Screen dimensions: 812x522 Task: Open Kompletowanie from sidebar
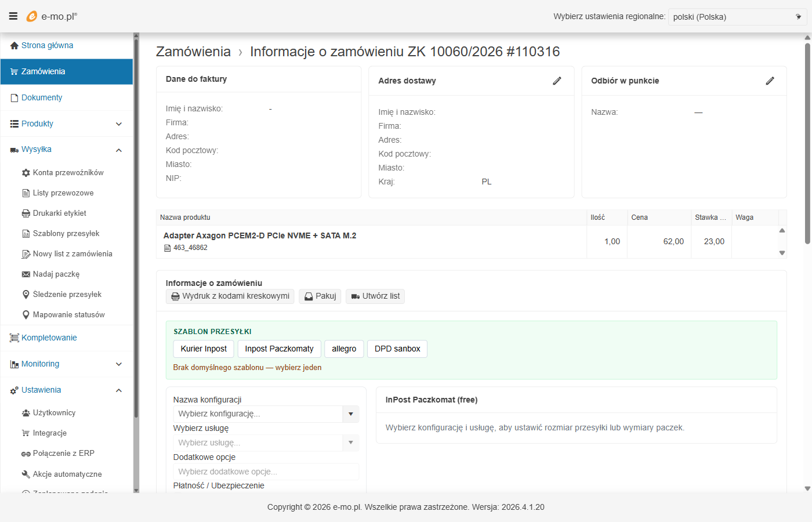[49, 338]
